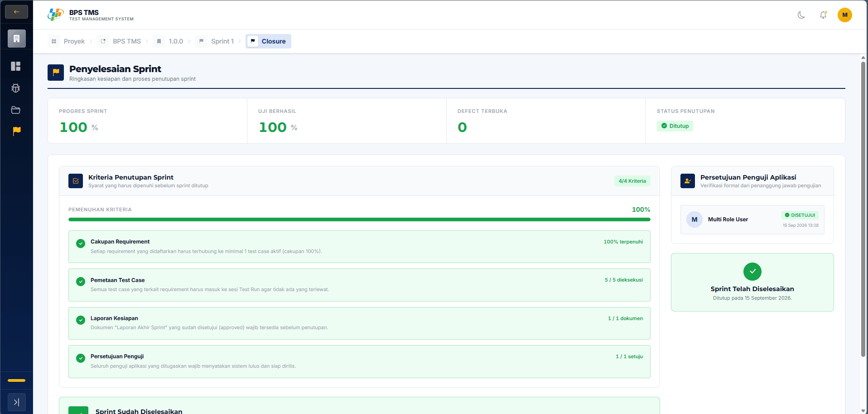This screenshot has width=868, height=414.
Task: Click the Kriteria Penutupan Sprint checklist icon
Action: pyautogui.click(x=76, y=181)
